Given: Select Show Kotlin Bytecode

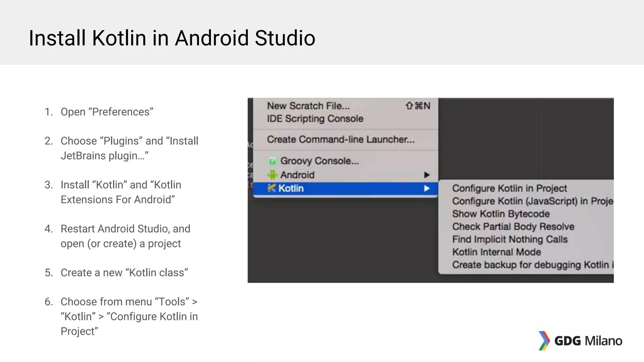Looking at the screenshot, I should pos(526,214).
